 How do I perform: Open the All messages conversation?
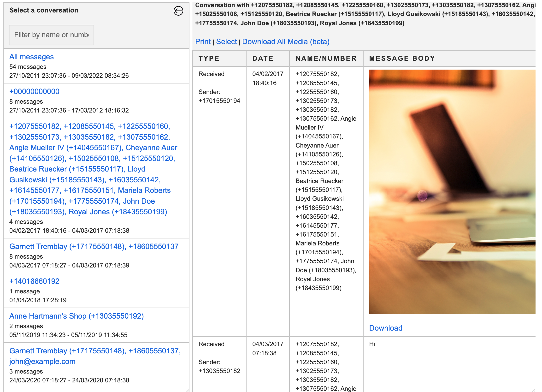pos(31,57)
